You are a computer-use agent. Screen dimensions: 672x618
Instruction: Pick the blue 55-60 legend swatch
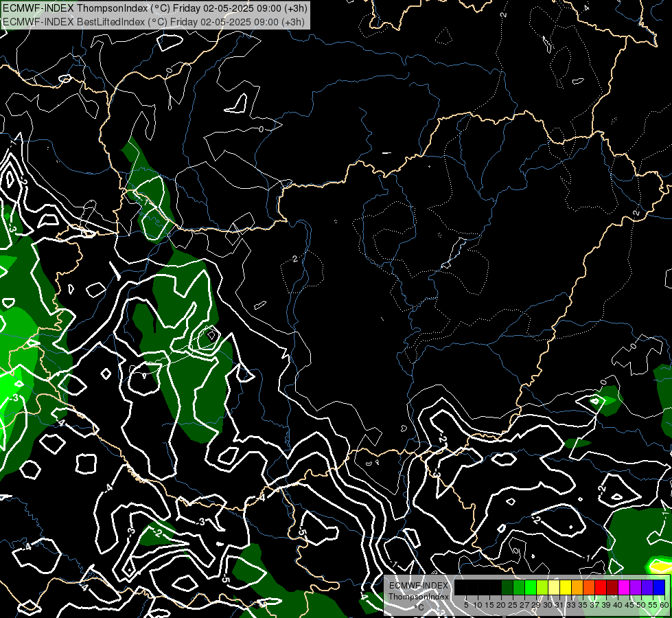pyautogui.click(x=659, y=588)
